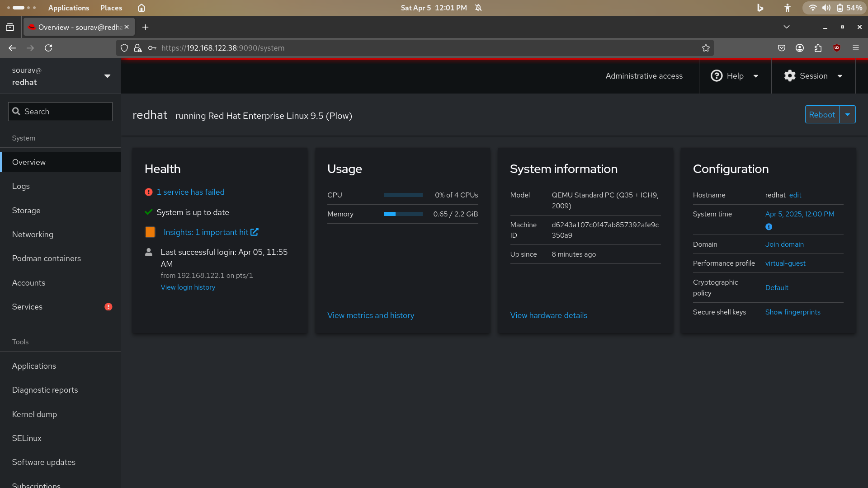Open the 1 service has failed link
The image size is (868, 488).
click(190, 192)
